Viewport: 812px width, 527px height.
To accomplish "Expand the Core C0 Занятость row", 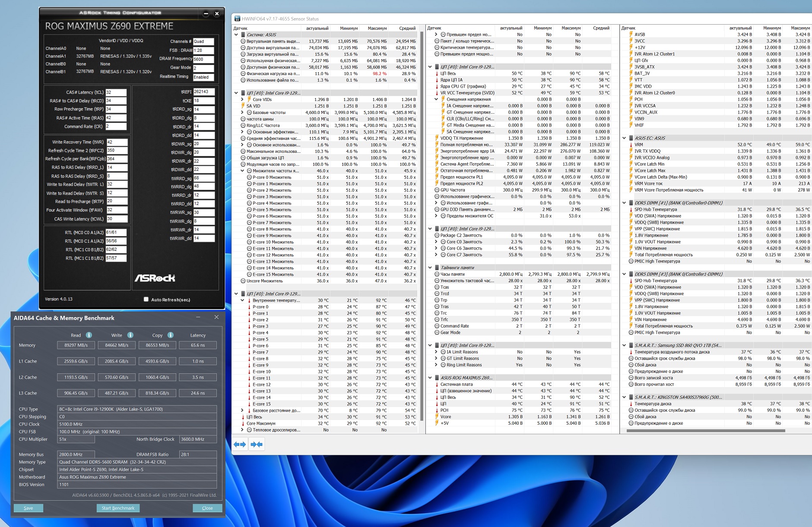I will tap(436, 242).
